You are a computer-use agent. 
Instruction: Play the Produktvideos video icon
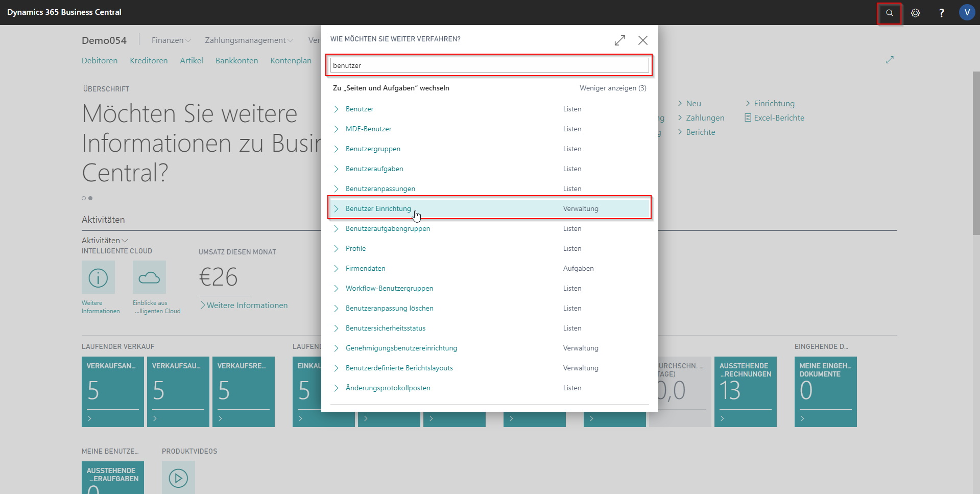[178, 478]
